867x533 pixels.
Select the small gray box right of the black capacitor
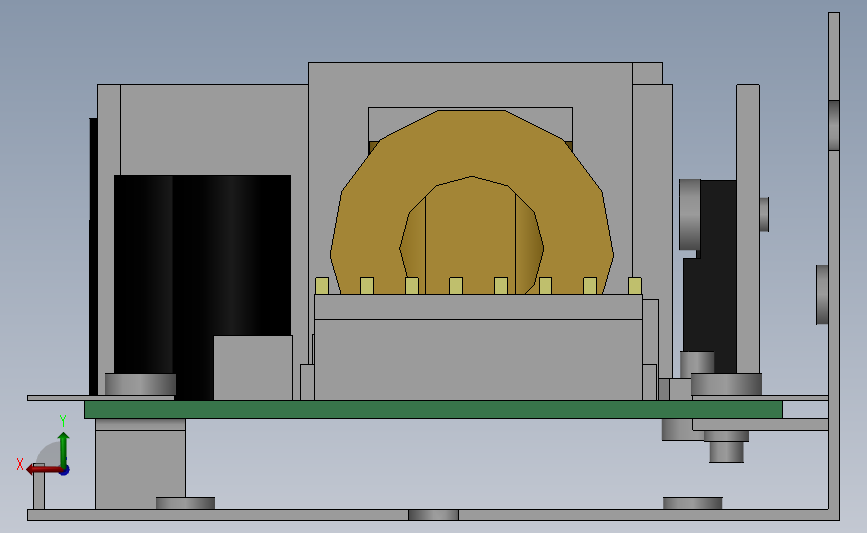[x=253, y=368]
